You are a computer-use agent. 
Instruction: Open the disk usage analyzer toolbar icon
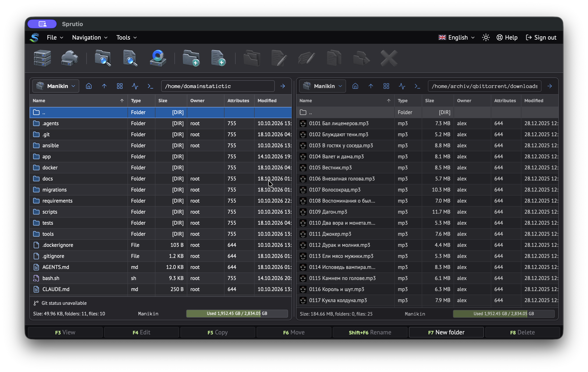click(x=158, y=58)
